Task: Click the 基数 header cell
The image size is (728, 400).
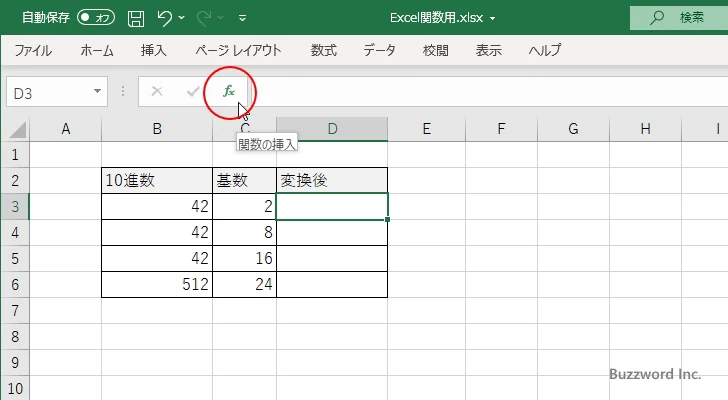Action: point(244,181)
